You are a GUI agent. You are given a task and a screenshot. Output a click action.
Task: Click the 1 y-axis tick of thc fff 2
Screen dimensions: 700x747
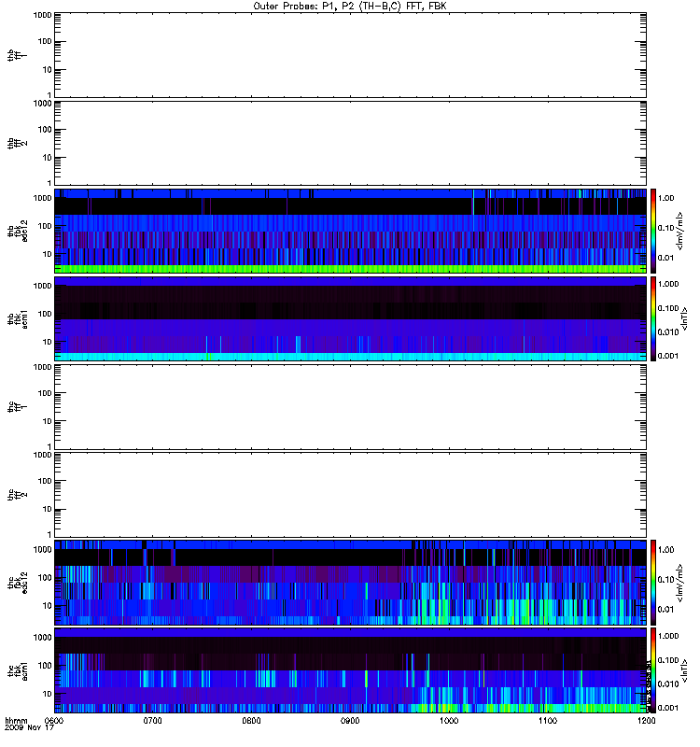pyautogui.click(x=49, y=534)
